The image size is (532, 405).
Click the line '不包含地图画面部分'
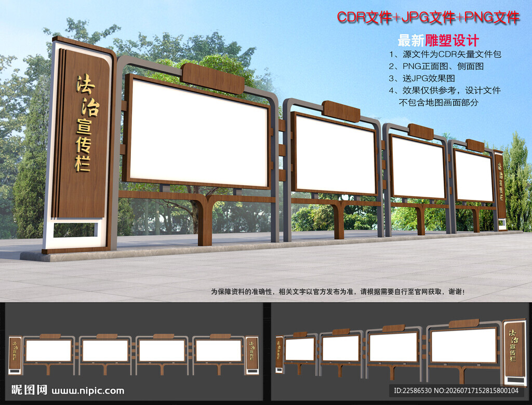click(x=438, y=102)
